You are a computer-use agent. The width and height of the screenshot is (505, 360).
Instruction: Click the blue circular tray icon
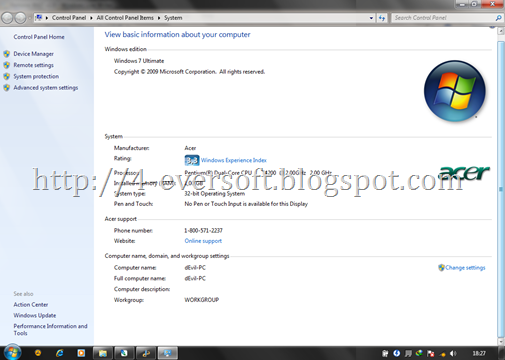tap(396, 353)
